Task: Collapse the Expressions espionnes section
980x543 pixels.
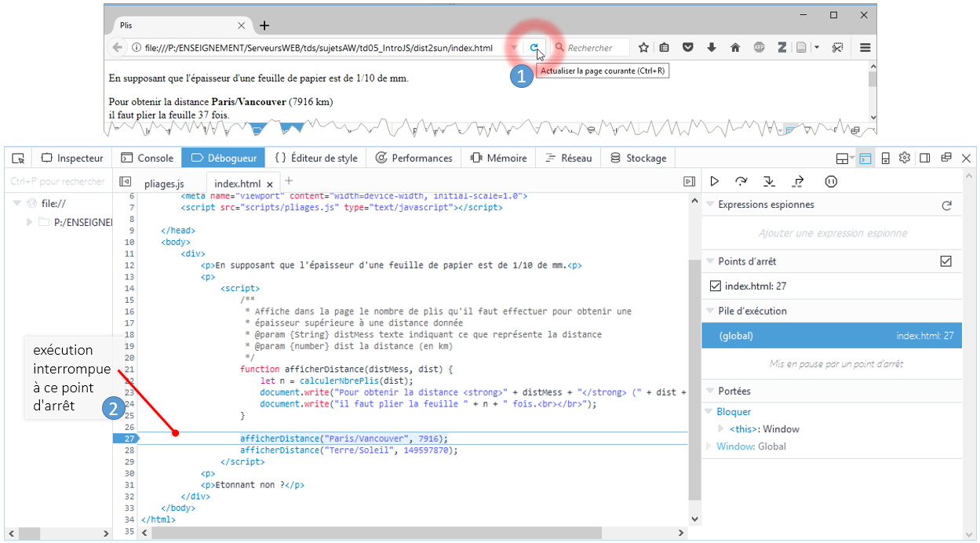Action: [710, 205]
